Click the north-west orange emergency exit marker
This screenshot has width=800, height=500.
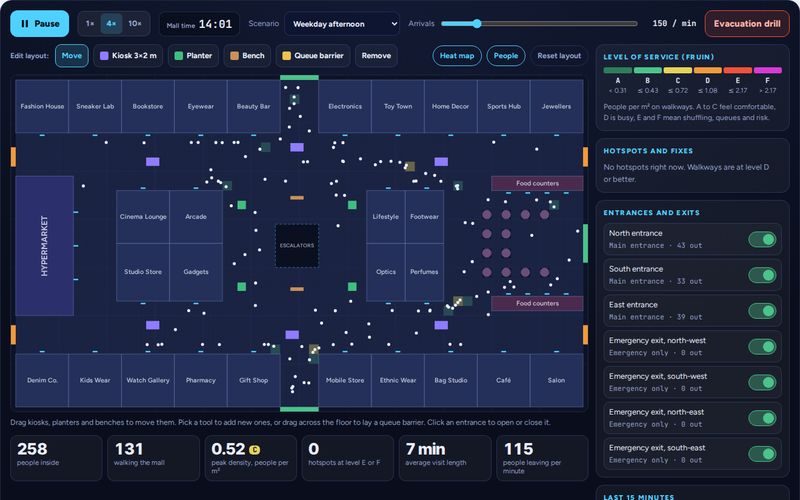[x=13, y=157]
